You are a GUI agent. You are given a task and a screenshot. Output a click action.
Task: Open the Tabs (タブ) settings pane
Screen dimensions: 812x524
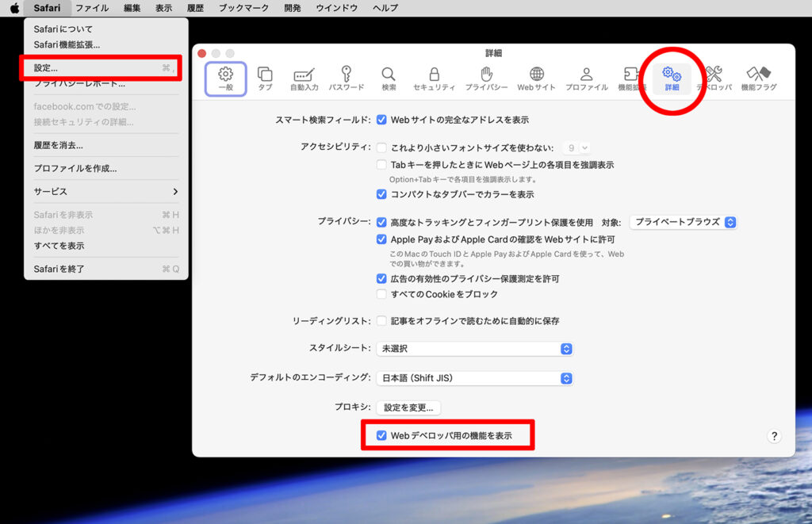pos(265,78)
